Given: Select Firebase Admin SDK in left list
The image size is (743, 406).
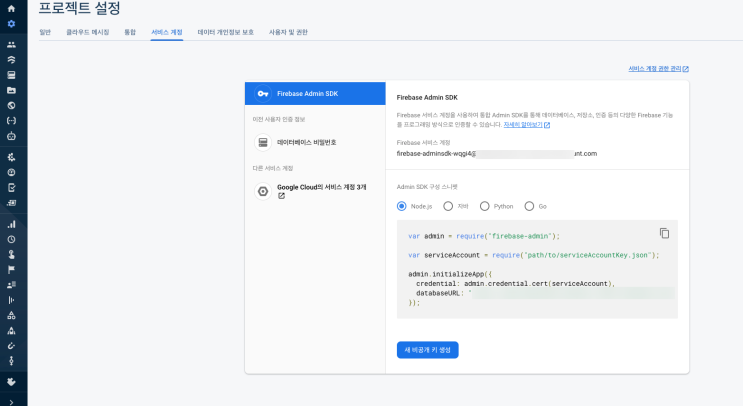Looking at the screenshot, I should pyautogui.click(x=315, y=94).
